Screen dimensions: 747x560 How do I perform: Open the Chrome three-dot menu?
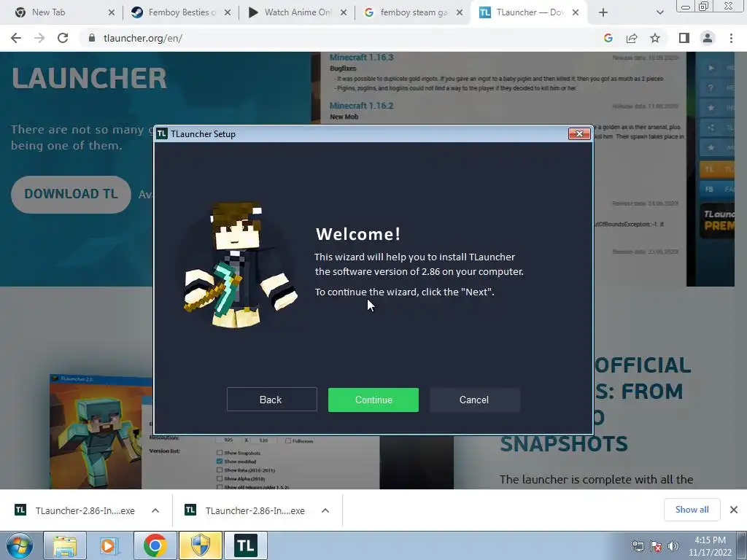(731, 38)
